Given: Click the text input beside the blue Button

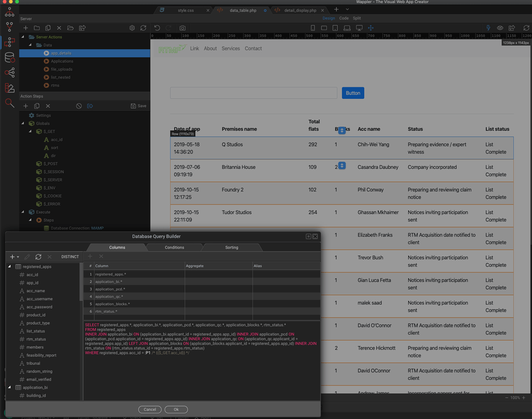Looking at the screenshot, I should [254, 93].
